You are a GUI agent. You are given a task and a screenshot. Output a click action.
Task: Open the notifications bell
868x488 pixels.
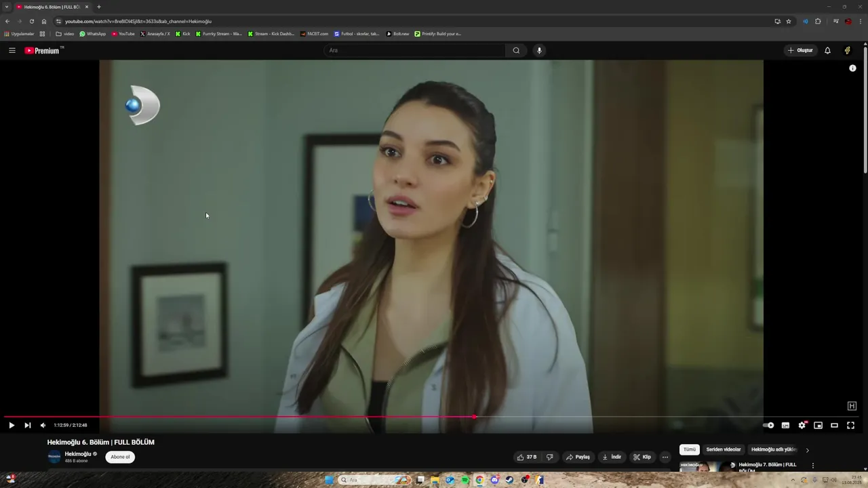(x=827, y=50)
